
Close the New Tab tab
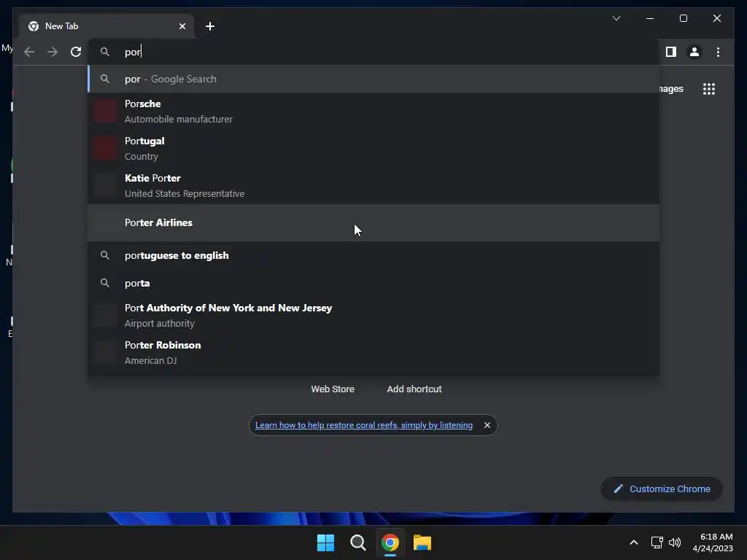click(182, 26)
